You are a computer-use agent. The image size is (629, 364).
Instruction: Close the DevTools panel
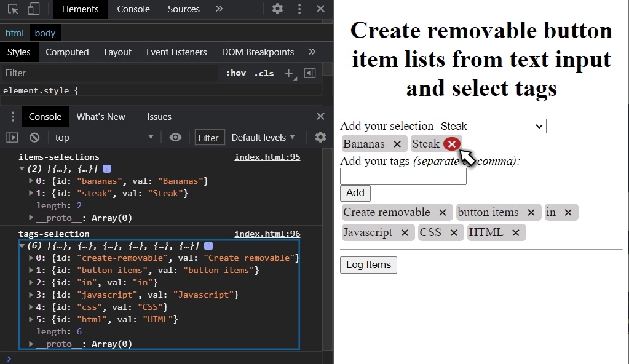(320, 9)
